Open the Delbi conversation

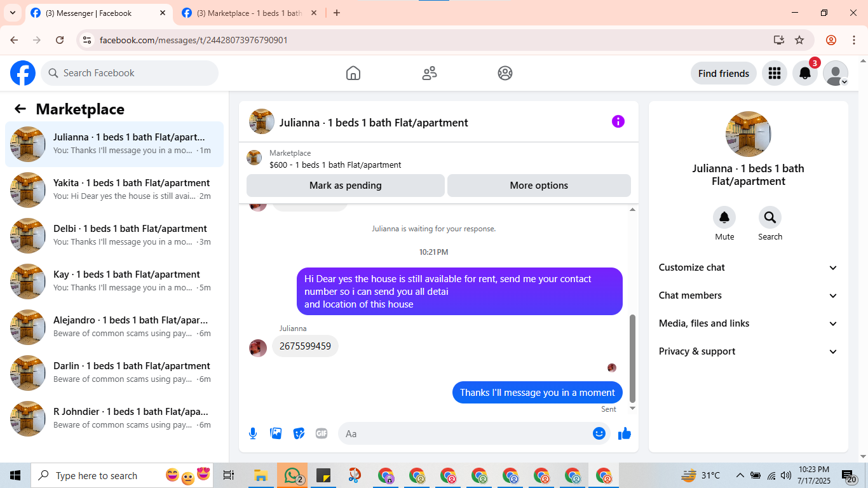pos(114,236)
